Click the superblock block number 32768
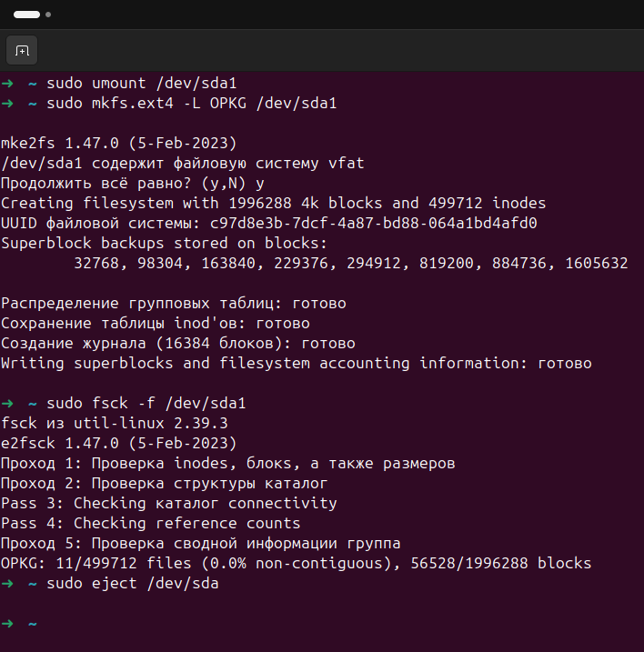 tap(100, 263)
